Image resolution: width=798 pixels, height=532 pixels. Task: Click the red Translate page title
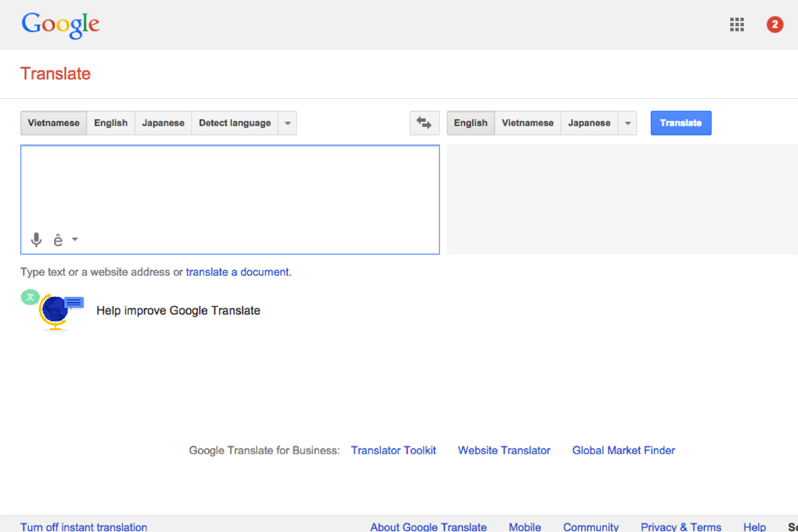click(56, 74)
